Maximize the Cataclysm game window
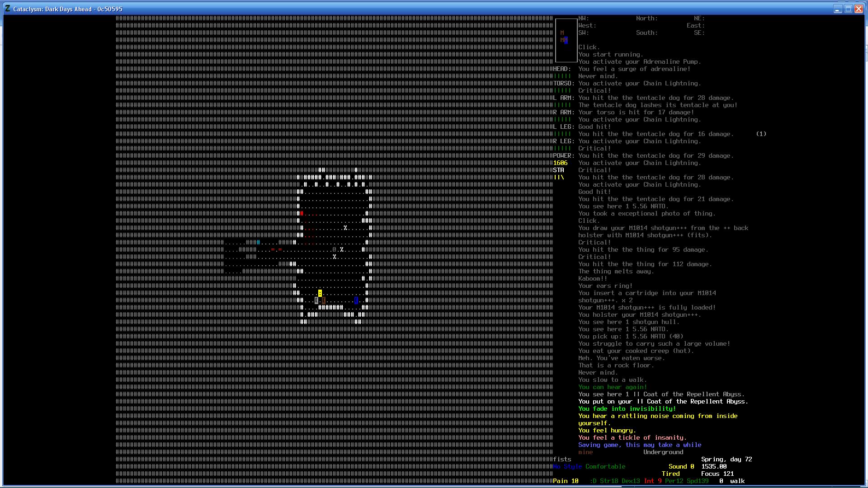The height and width of the screenshot is (488, 868). 848,9
